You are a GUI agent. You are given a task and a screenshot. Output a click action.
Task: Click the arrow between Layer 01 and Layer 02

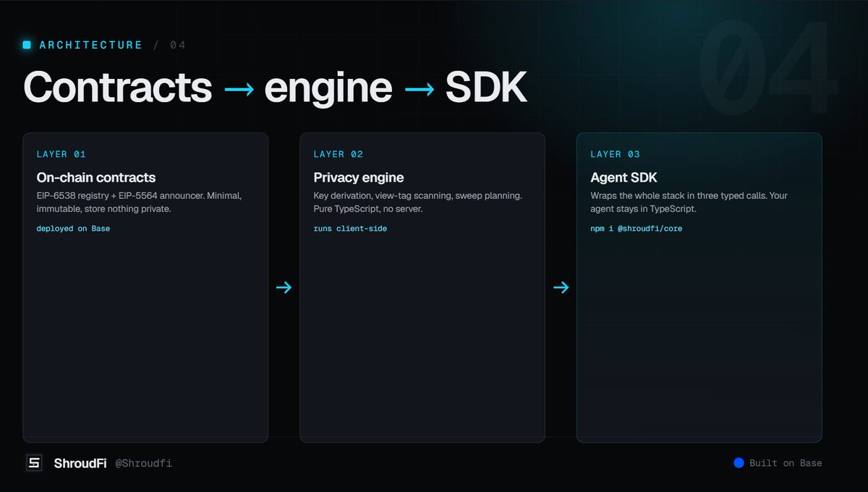[x=284, y=288]
